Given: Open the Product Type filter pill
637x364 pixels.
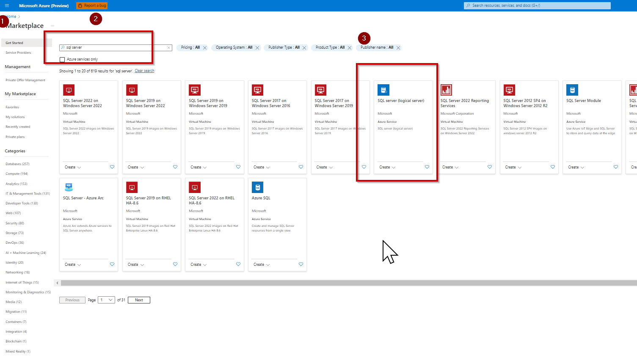Looking at the screenshot, I should [330, 47].
